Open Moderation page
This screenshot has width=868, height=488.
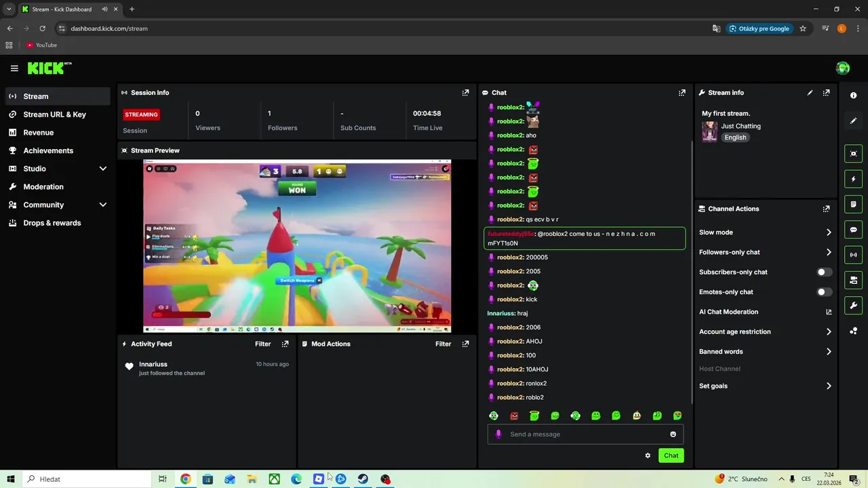[x=58, y=186]
